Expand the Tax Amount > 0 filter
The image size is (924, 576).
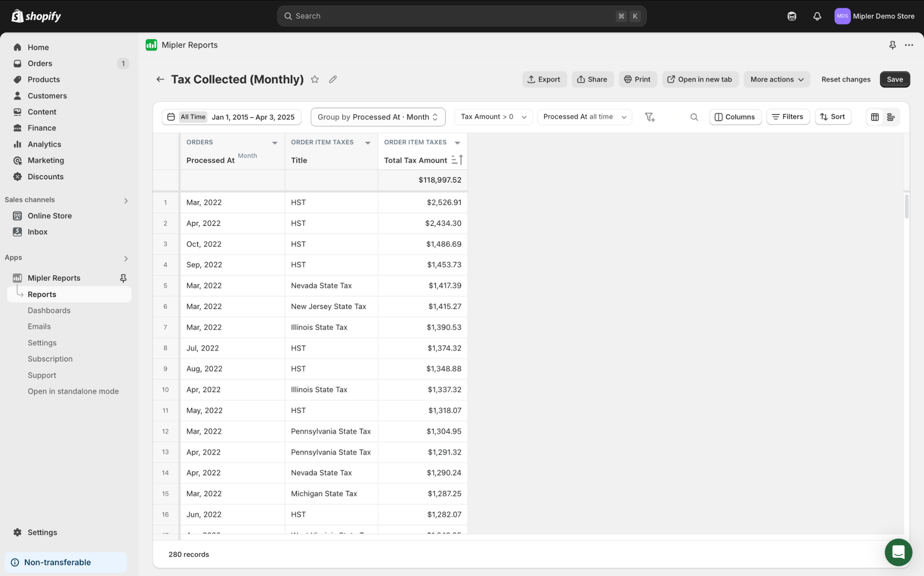point(493,117)
